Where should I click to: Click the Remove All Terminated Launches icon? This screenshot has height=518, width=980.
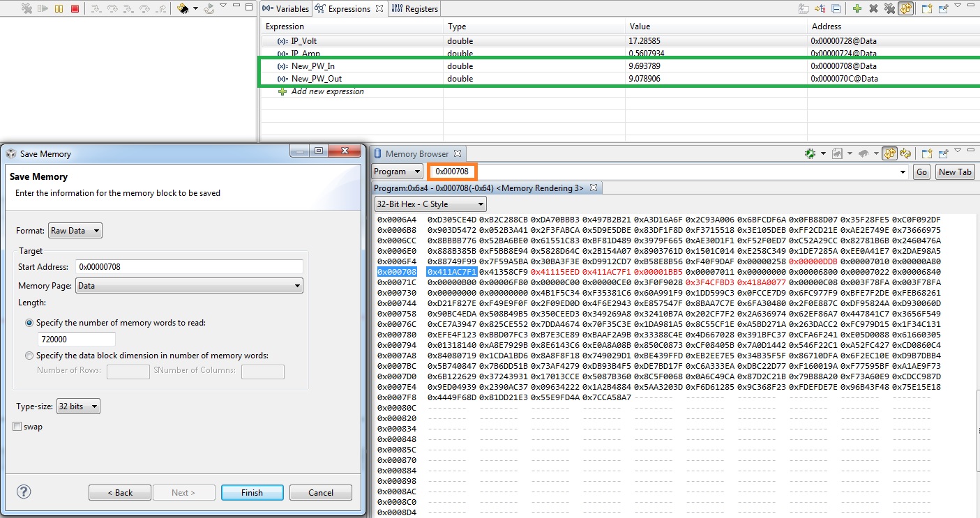[27, 9]
